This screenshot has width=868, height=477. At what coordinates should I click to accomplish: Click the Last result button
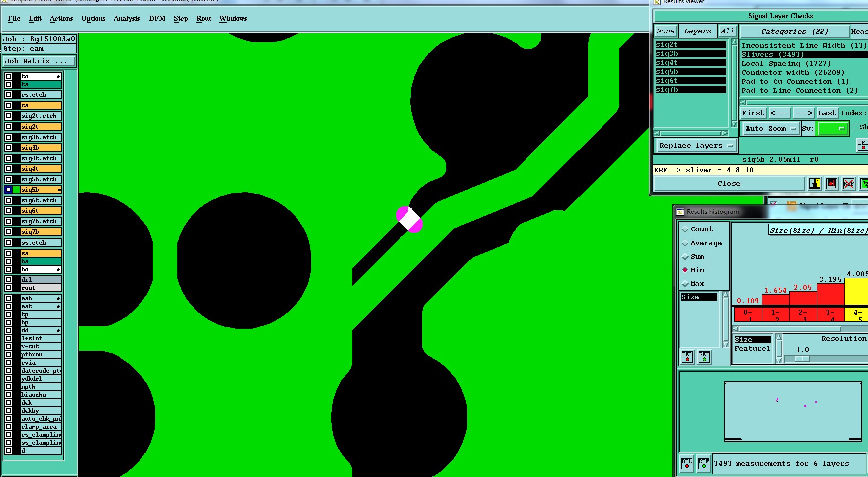point(827,113)
